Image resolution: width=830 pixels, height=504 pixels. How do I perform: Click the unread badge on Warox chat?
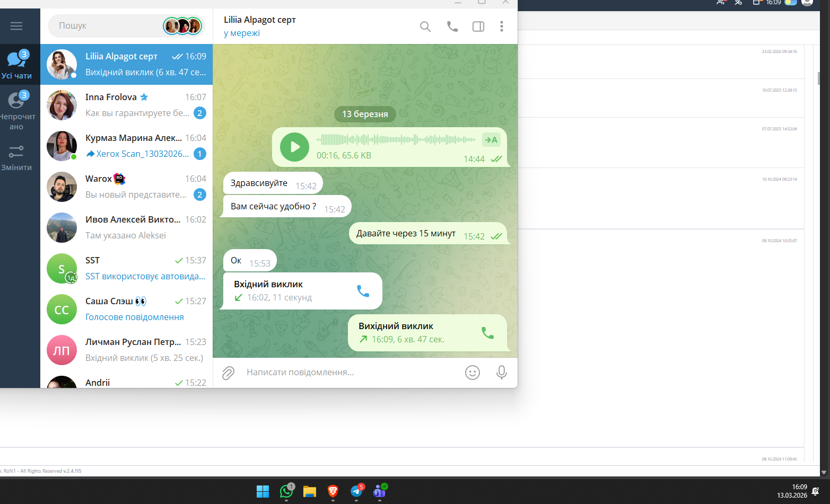(x=200, y=194)
